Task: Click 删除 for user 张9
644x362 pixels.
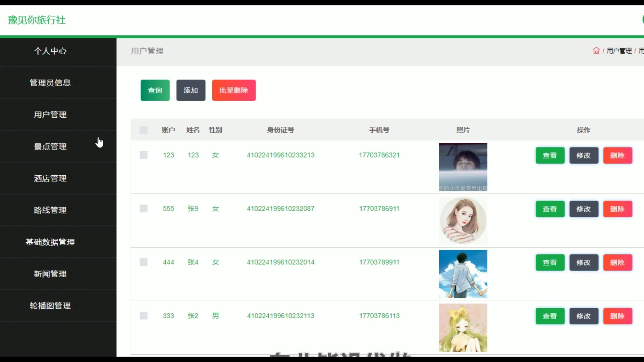Action: coord(618,209)
